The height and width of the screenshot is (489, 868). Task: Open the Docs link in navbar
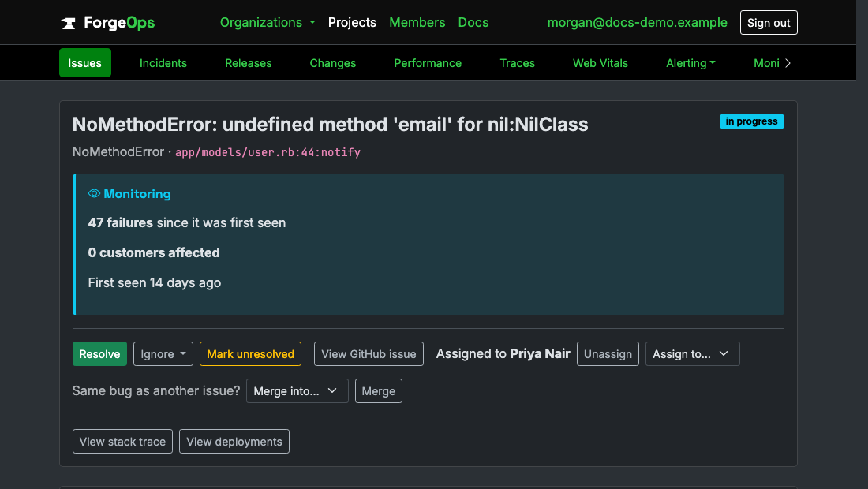coord(473,23)
